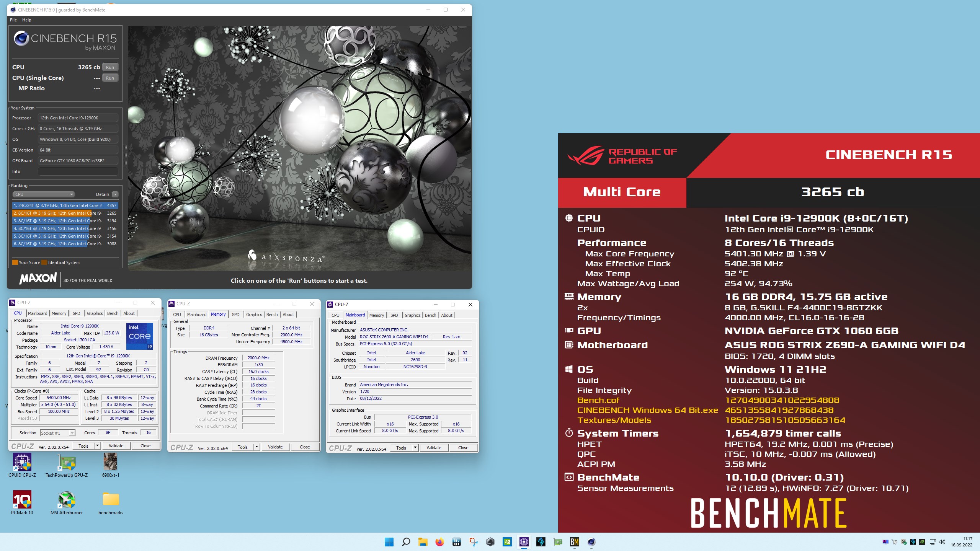Open the GPU-Z graphics card taskbar icon

coord(558,542)
